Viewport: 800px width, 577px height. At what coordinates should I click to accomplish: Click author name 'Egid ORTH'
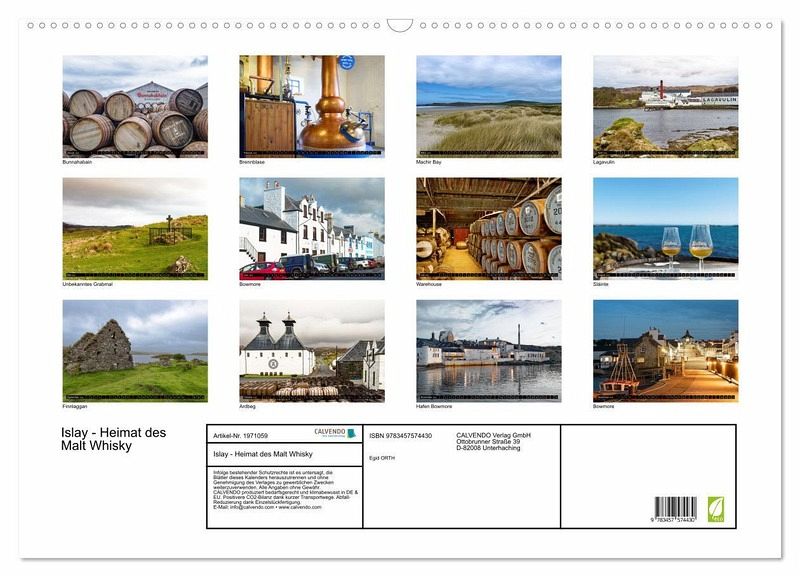[x=382, y=458]
